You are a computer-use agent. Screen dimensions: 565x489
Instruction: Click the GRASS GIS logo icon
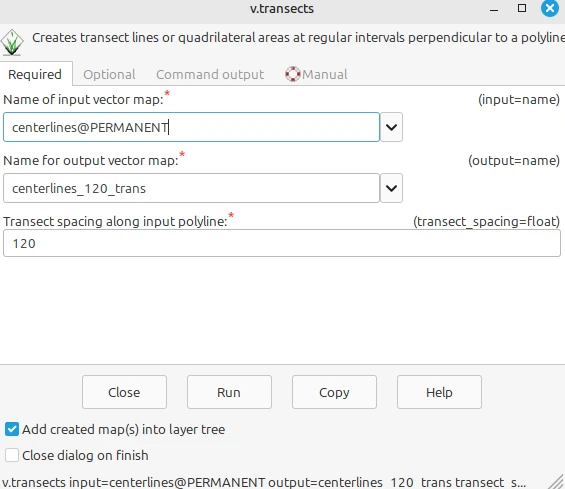pos(12,43)
